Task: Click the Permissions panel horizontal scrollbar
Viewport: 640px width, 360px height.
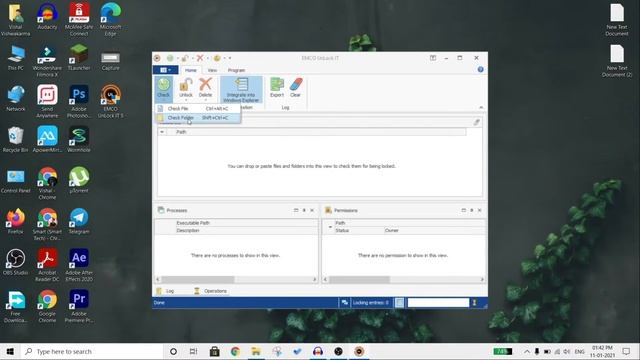Action: [359, 280]
